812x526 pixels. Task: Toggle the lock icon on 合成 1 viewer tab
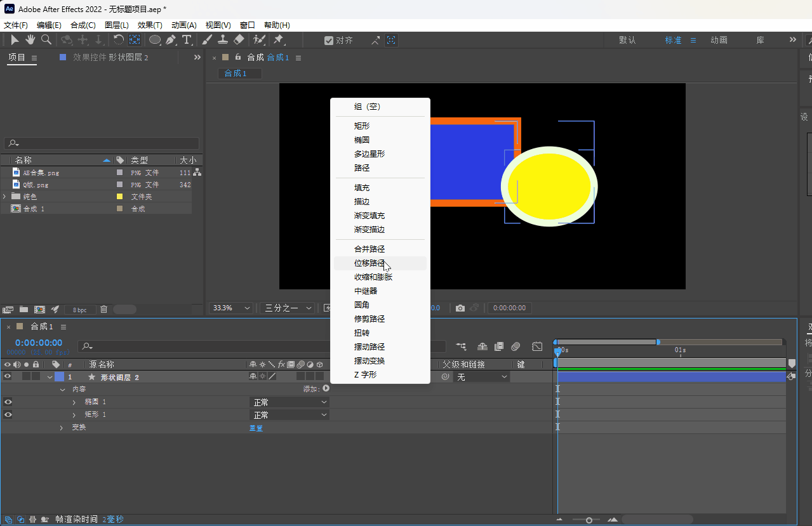tap(238, 57)
